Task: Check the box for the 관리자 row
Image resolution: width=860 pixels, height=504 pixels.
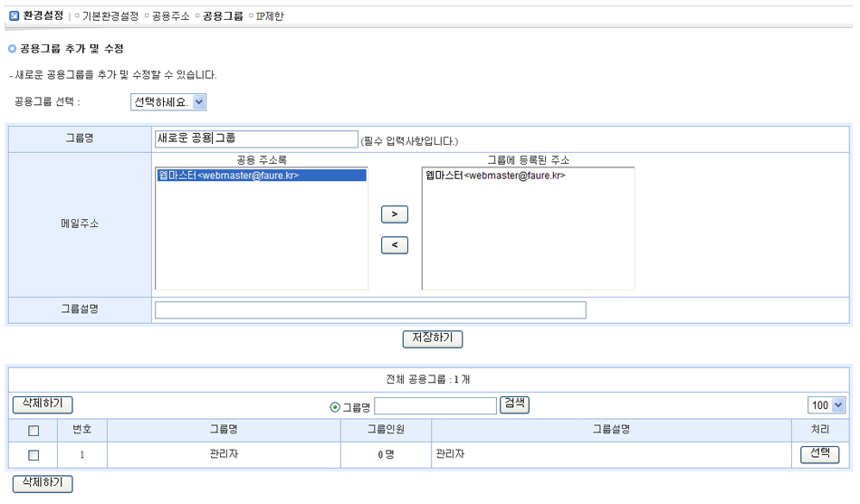Action: click(x=33, y=455)
